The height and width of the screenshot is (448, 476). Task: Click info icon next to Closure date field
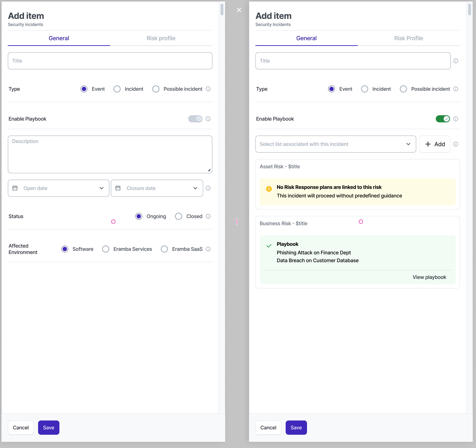[208, 188]
